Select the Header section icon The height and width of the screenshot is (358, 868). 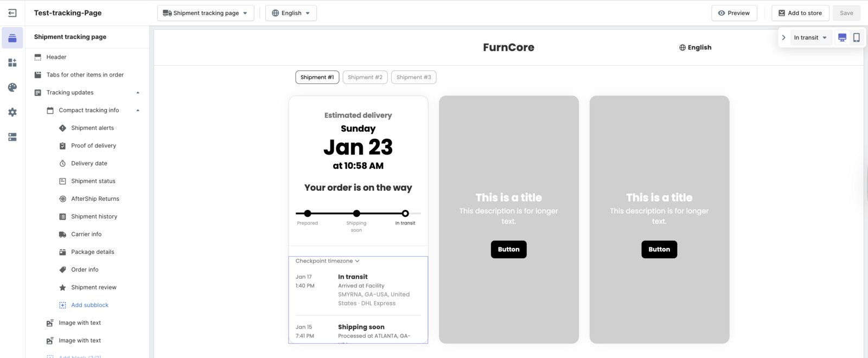pos(38,57)
